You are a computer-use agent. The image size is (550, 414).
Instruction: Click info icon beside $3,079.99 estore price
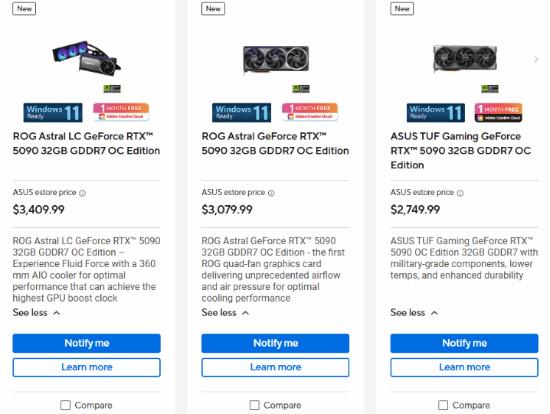(x=271, y=193)
